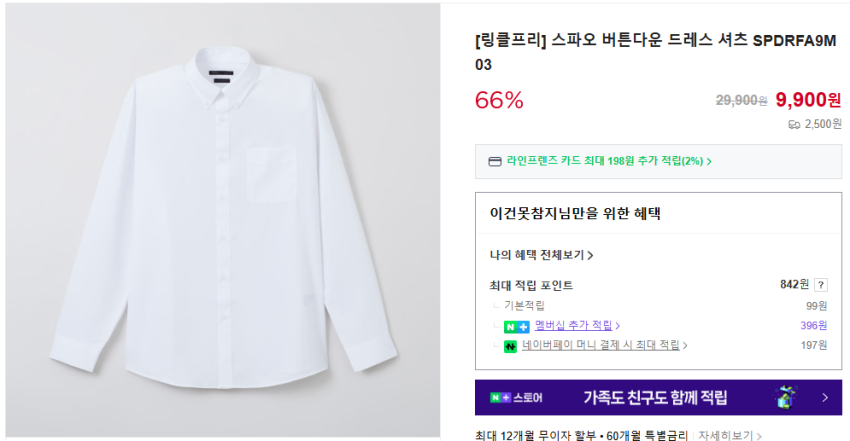
Task: Click the 9,900원 sale price
Action: click(x=808, y=99)
